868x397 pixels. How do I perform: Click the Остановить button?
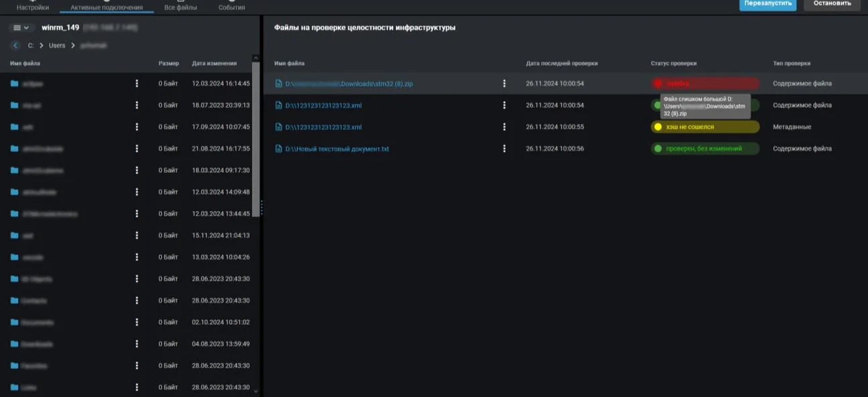pos(832,4)
